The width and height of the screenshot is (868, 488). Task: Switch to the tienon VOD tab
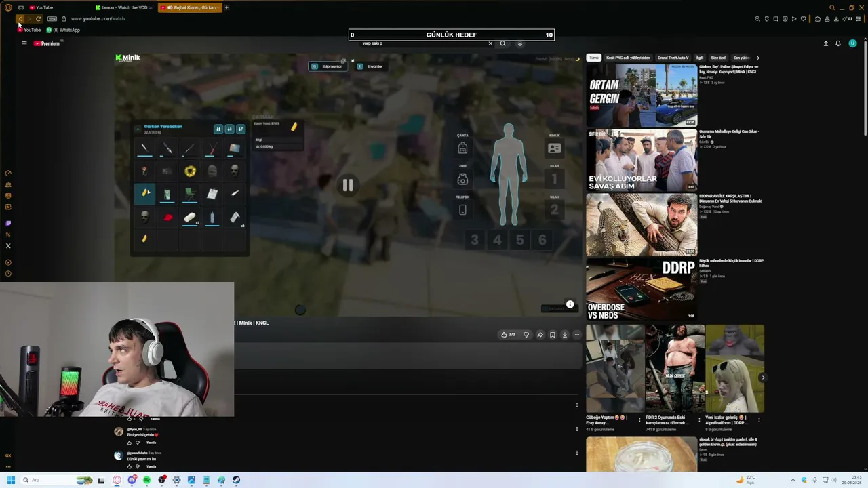coord(124,7)
